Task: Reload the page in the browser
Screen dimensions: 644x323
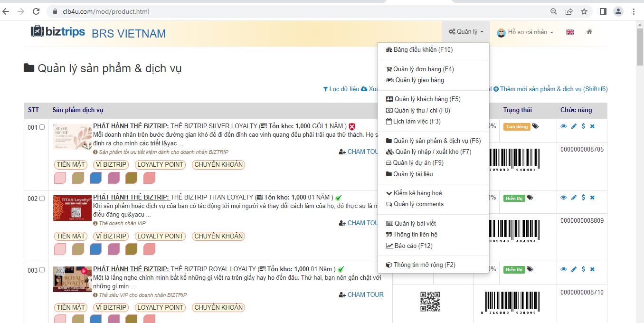Action: pyautogui.click(x=37, y=11)
